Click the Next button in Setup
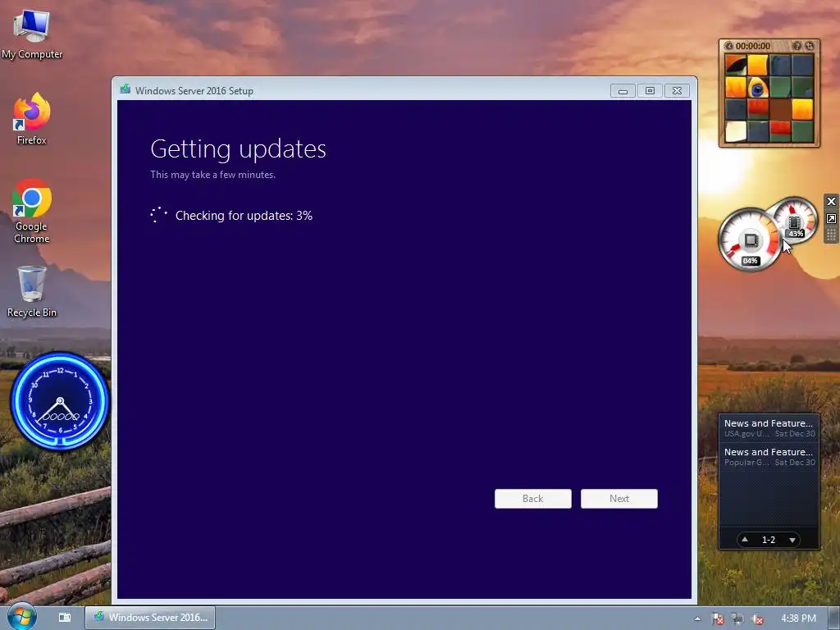Viewport: 840px width, 630px height. click(x=619, y=498)
